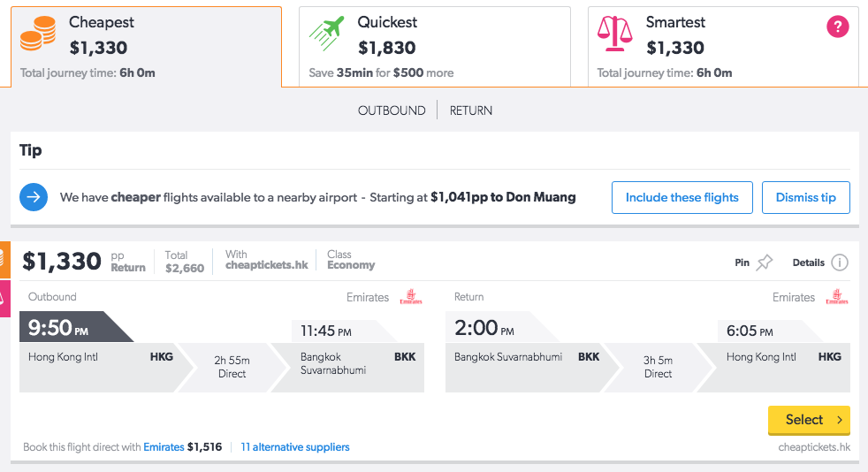Select the Cheapest $1,330 tab
Screen dimensions: 868x472
(146, 47)
